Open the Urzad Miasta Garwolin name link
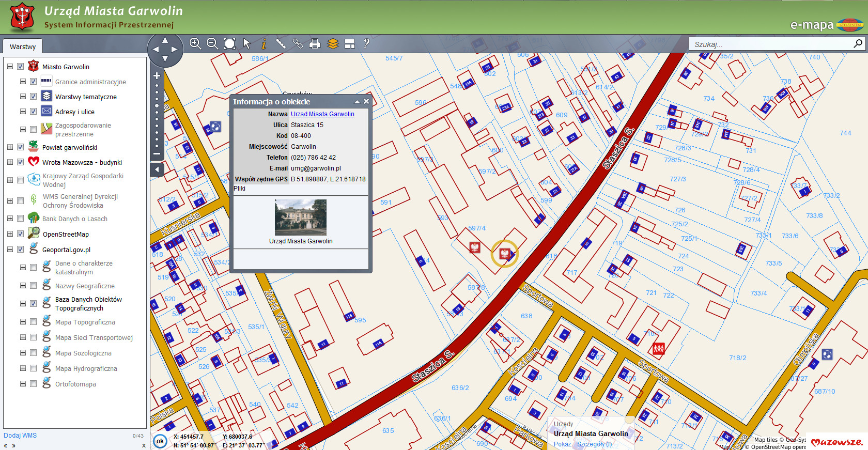The height and width of the screenshot is (450, 868). click(x=322, y=114)
